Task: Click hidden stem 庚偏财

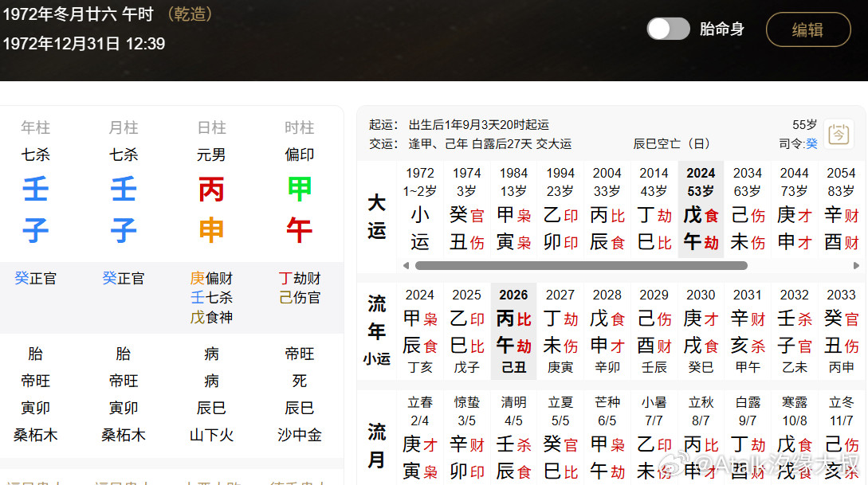Action: click(x=211, y=278)
